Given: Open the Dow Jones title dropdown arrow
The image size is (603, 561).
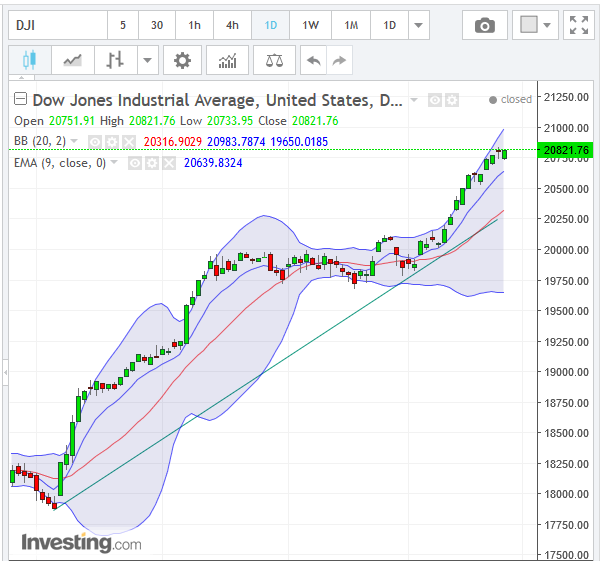Looking at the screenshot, I should click(414, 100).
